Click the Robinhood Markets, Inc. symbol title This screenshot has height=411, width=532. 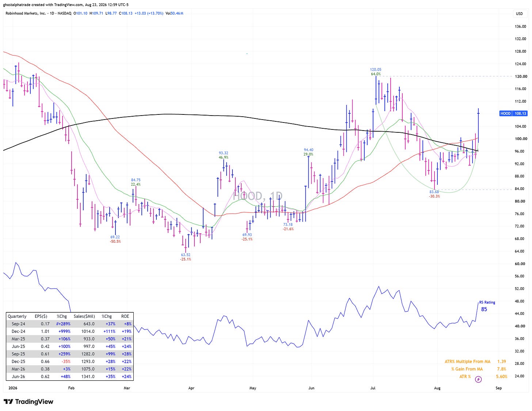coord(26,14)
